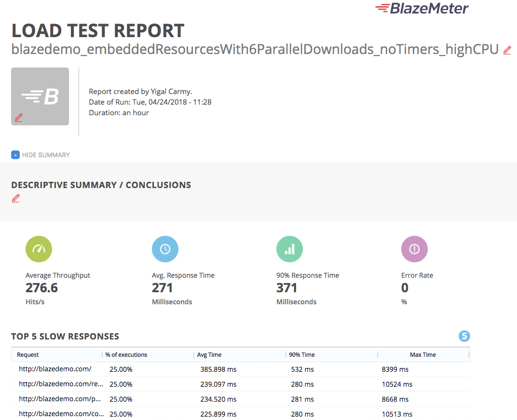Click the blue 5 badge for slow responses

464,336
